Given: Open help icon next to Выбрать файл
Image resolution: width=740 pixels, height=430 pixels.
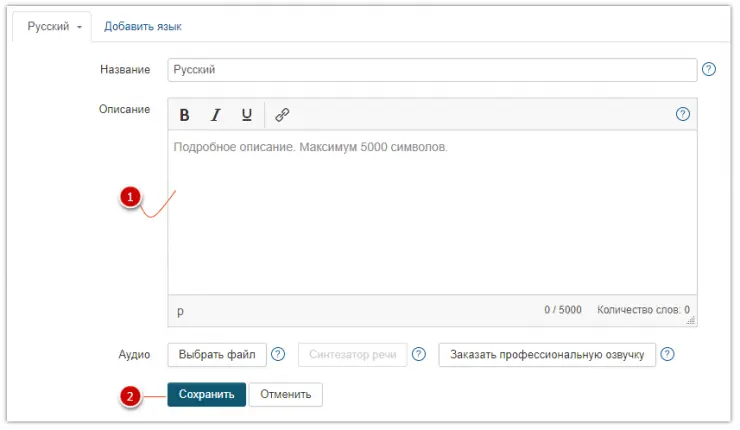Looking at the screenshot, I should [278, 354].
